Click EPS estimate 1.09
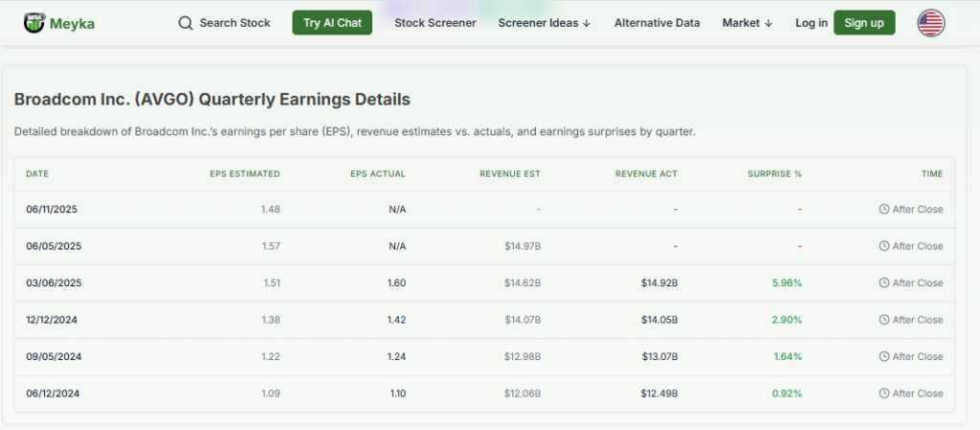Viewport: 980px width, 430px height. (x=271, y=394)
